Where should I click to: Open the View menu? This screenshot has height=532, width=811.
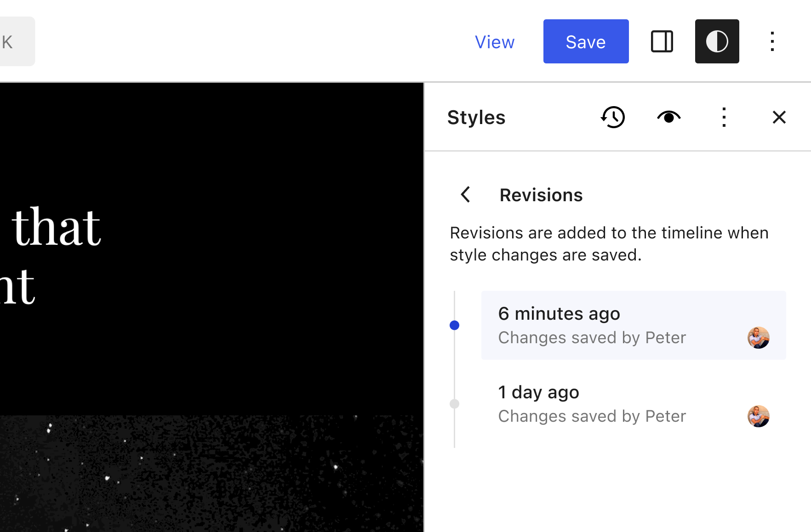495,41
